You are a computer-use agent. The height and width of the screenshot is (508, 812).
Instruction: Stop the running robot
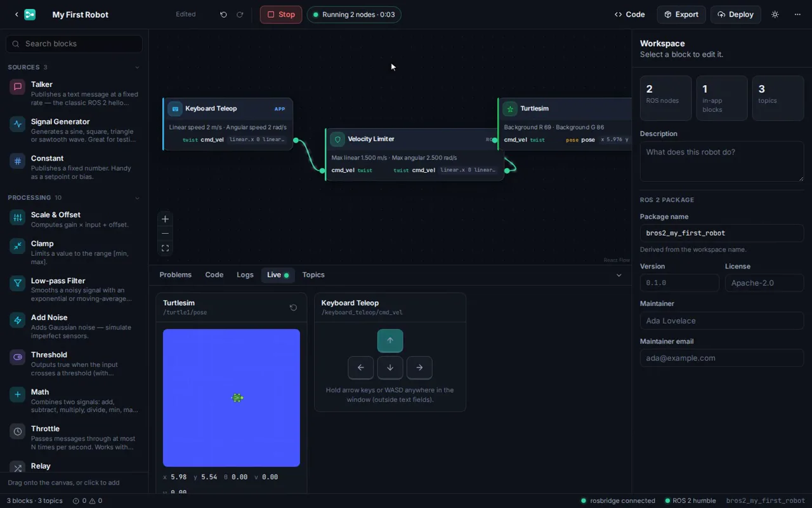tap(281, 15)
